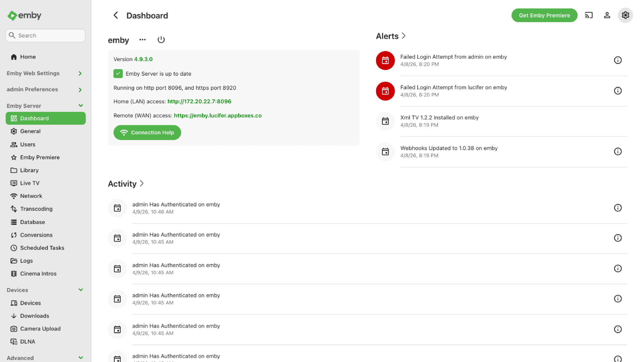644x362 pixels.
Task: Click calendar icon of Webhooks Updated alert
Action: coord(385,152)
